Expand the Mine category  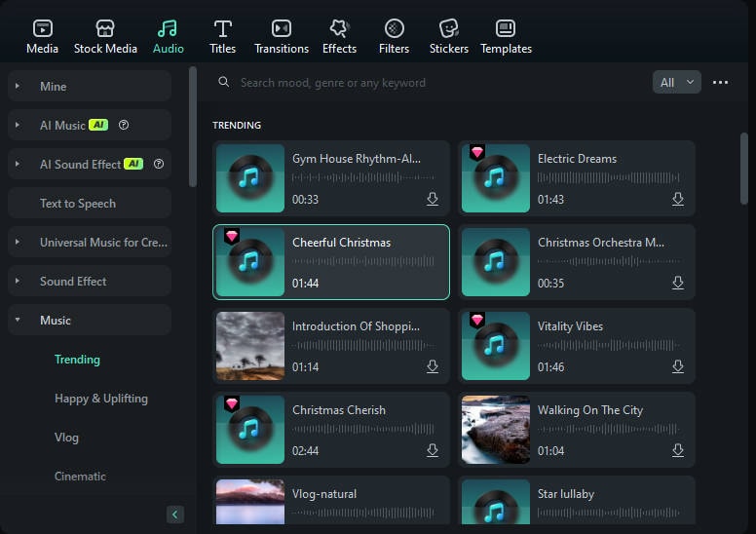90,87
